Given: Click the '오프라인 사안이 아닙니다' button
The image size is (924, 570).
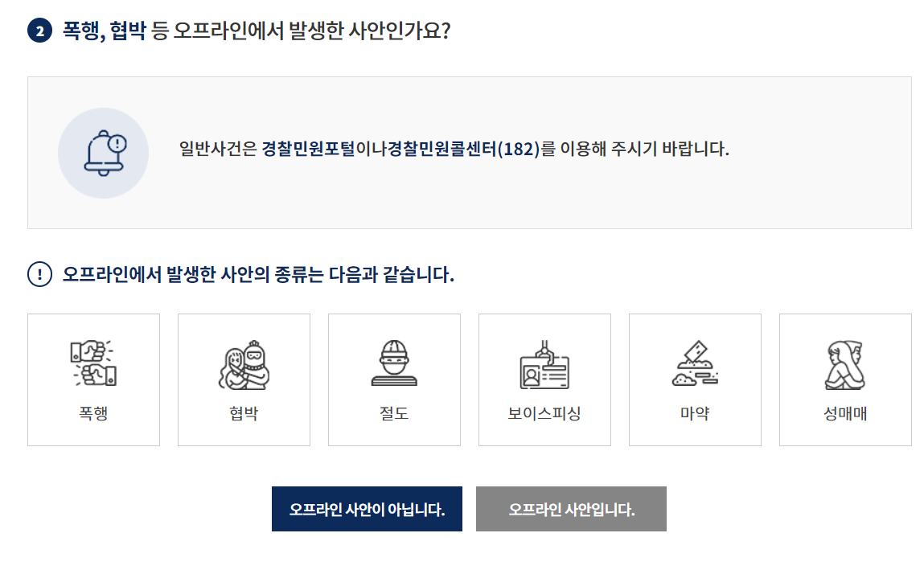Looking at the screenshot, I should 367,509.
